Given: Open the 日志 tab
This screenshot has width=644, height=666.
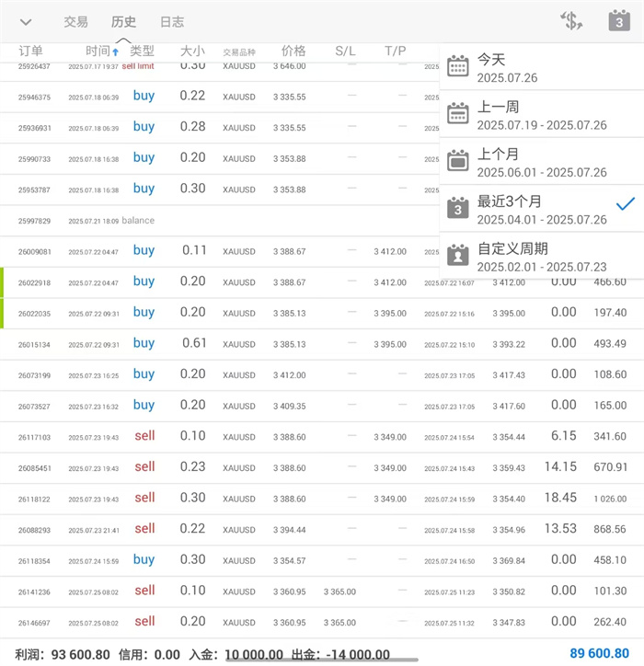Looking at the screenshot, I should point(172,22).
